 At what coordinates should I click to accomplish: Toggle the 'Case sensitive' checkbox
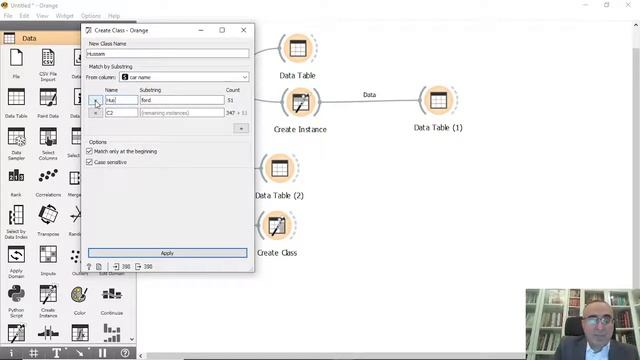[x=89, y=162]
